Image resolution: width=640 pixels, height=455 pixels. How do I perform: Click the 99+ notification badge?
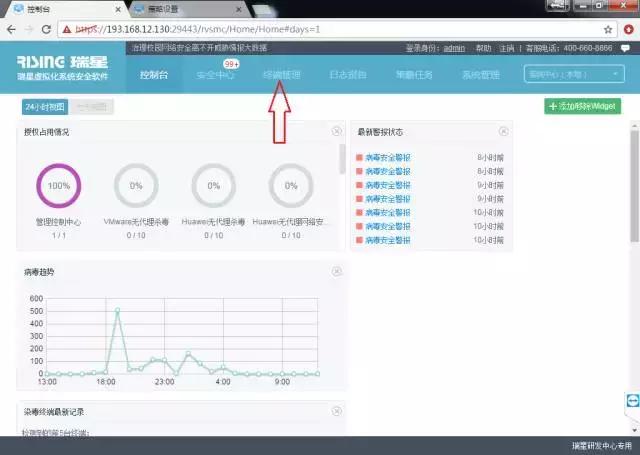pos(231,64)
